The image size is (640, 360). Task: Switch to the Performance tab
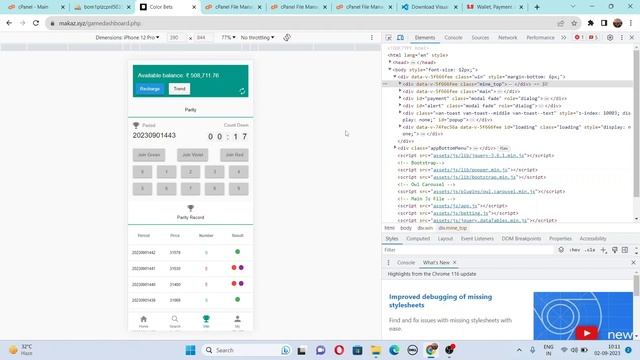pos(540,38)
